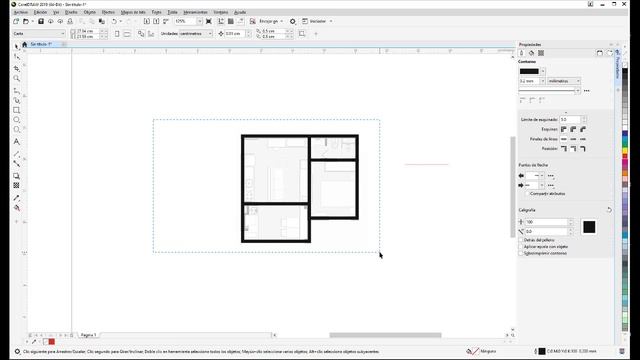Select the Connector tool
Viewport: 640px width, 360px height.
coord(16,164)
